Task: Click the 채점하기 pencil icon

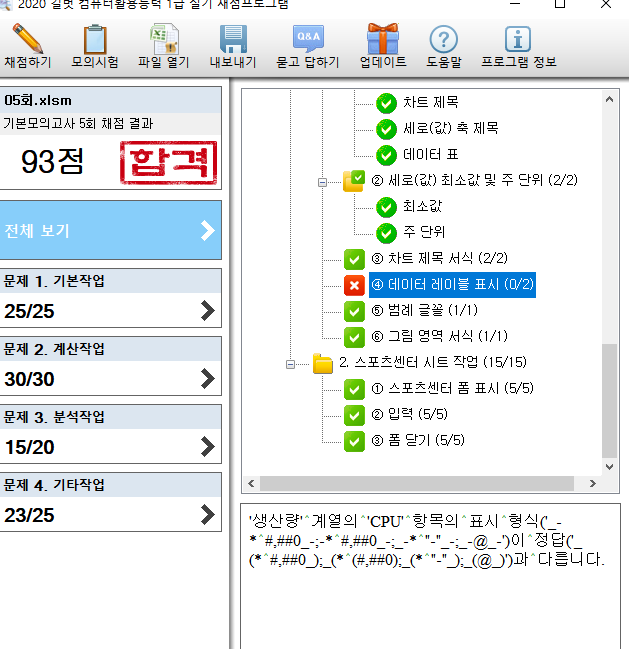Action: (28, 40)
